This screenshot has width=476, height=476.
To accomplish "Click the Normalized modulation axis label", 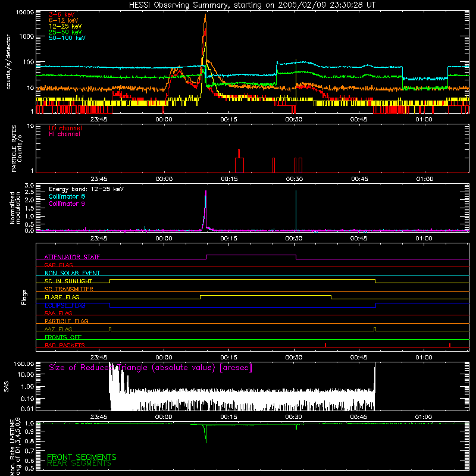I will coord(15,208).
